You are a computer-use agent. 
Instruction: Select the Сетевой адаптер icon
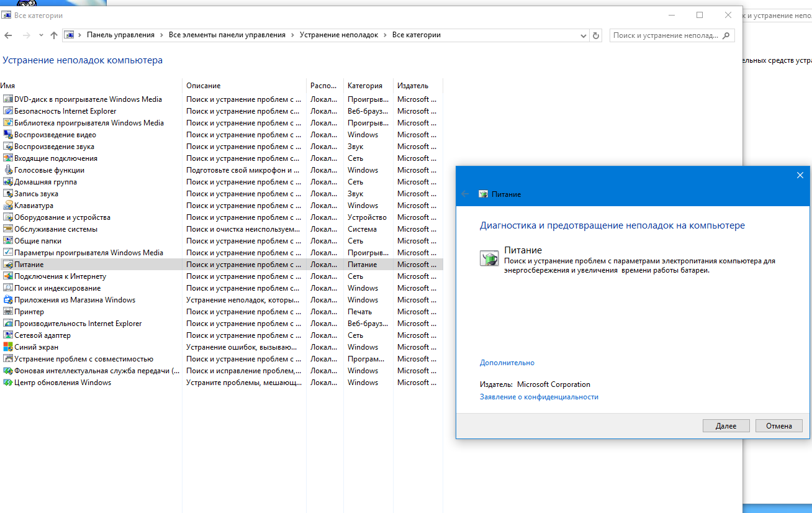[x=8, y=335]
